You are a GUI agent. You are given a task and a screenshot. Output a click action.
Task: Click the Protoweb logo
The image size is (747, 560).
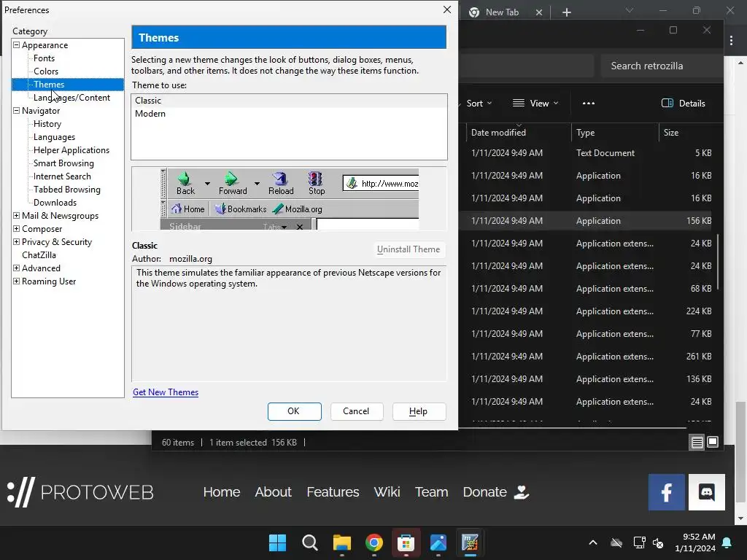coord(80,492)
